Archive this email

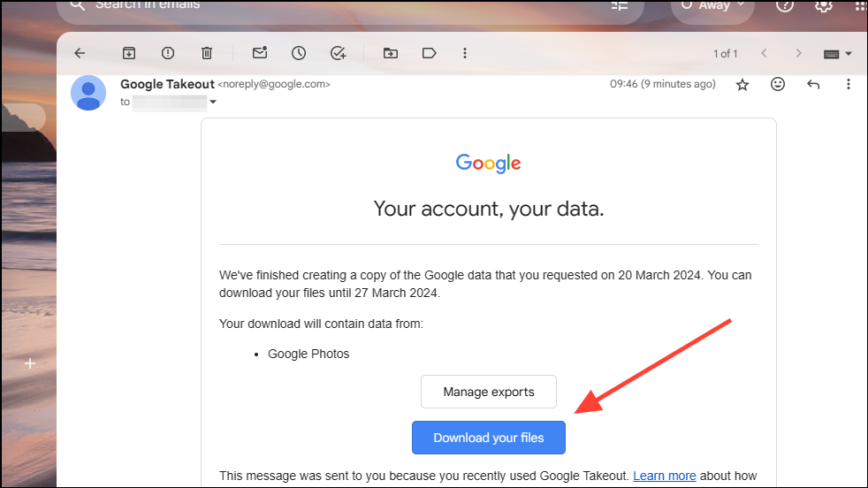(128, 53)
